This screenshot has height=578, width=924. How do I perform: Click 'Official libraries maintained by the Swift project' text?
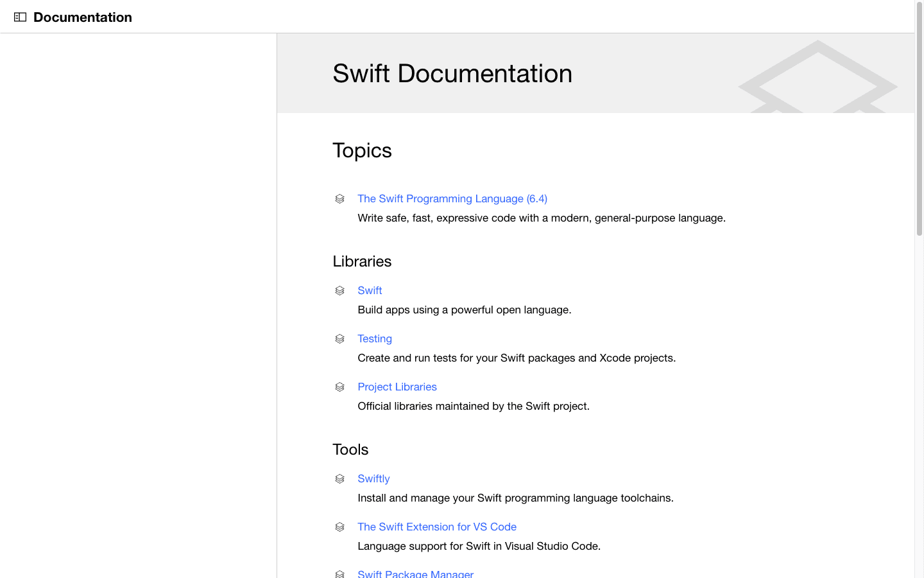pyautogui.click(x=474, y=406)
